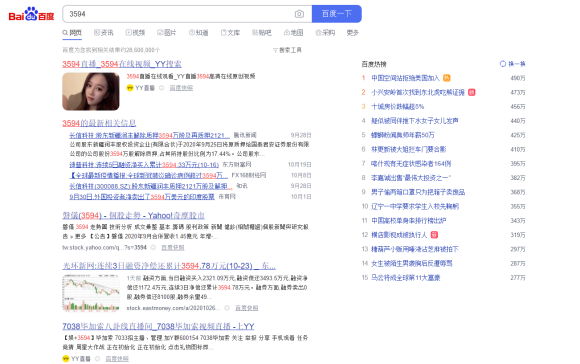Open hot search 11 中国高校单身率排行榜出炉
The width and height of the screenshot is (580, 364).
[x=409, y=220]
